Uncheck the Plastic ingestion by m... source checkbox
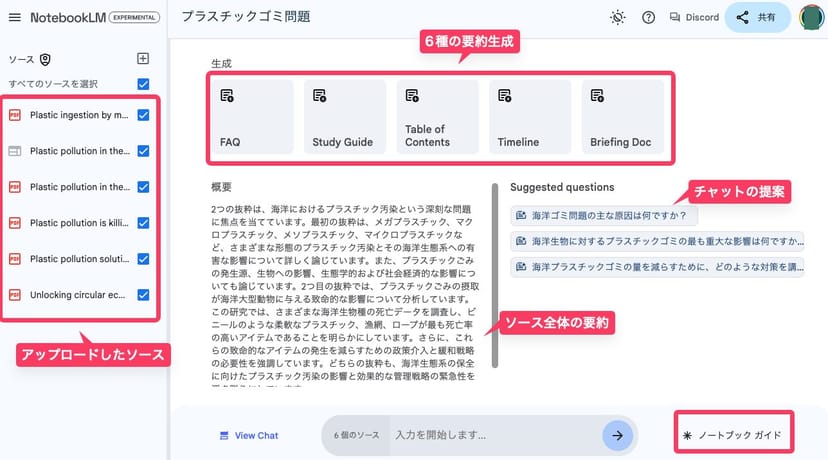828x460 pixels. click(143, 115)
